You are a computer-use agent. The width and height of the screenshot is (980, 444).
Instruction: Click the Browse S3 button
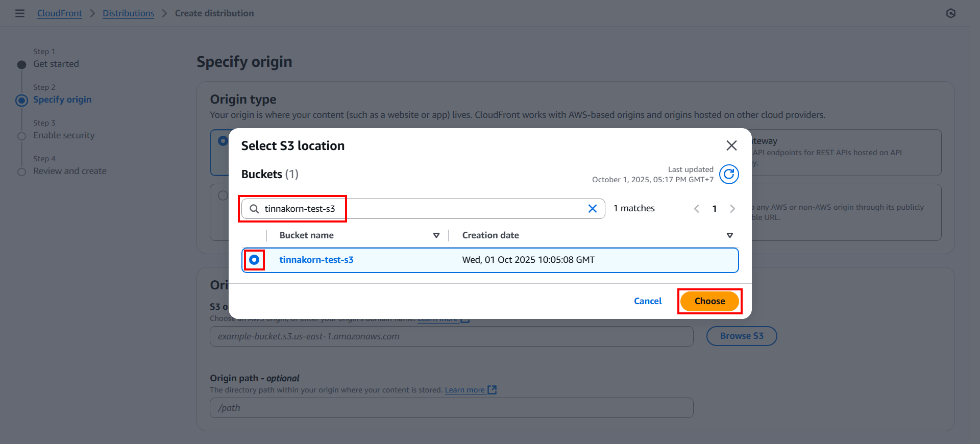click(741, 336)
